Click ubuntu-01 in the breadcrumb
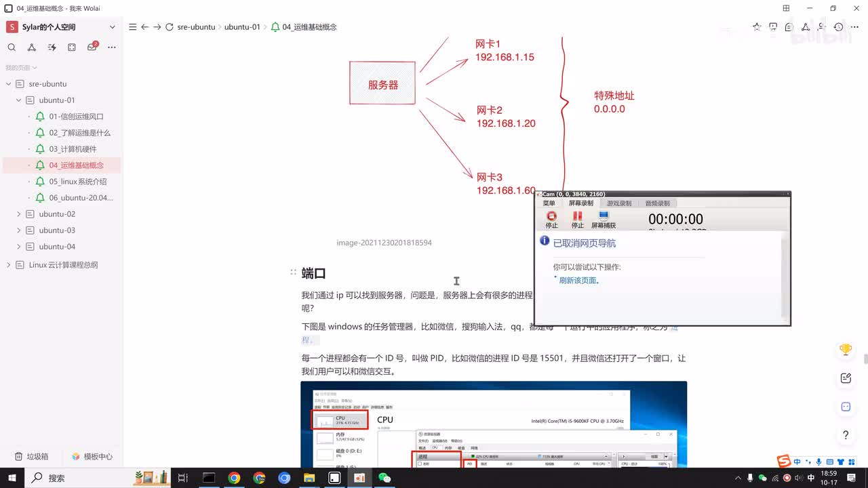This screenshot has height=488, width=868. [242, 27]
